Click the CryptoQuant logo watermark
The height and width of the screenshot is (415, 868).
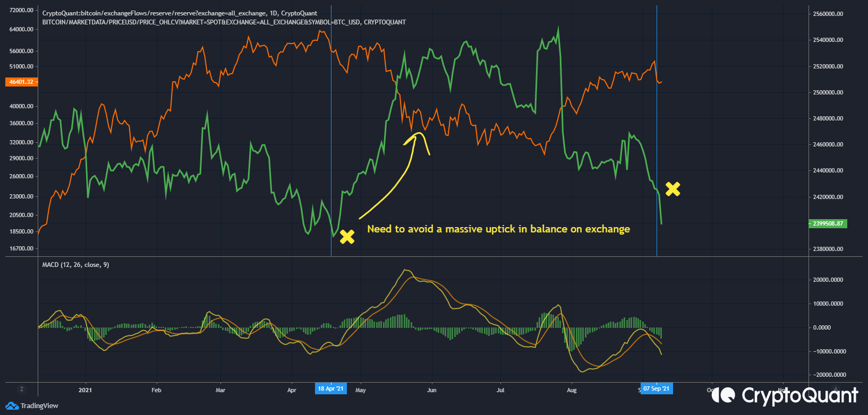(x=785, y=395)
